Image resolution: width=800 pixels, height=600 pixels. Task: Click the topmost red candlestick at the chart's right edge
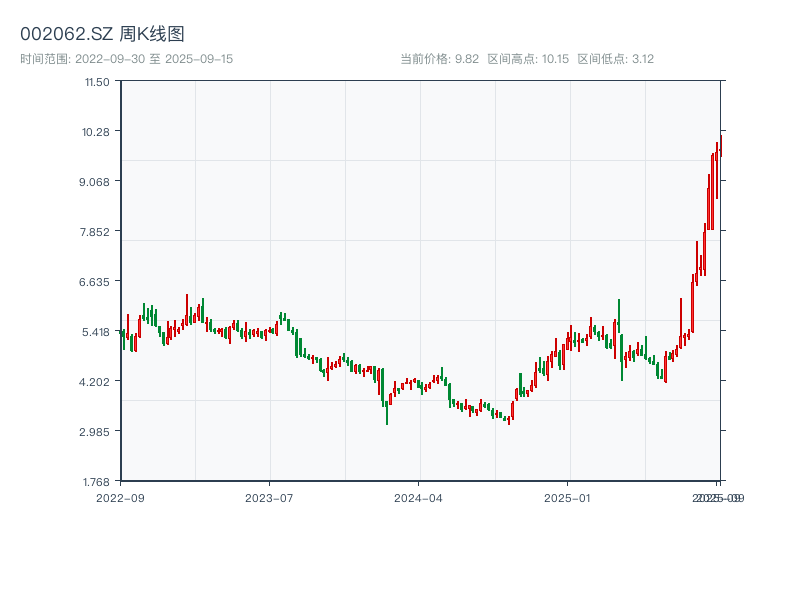tap(721, 146)
